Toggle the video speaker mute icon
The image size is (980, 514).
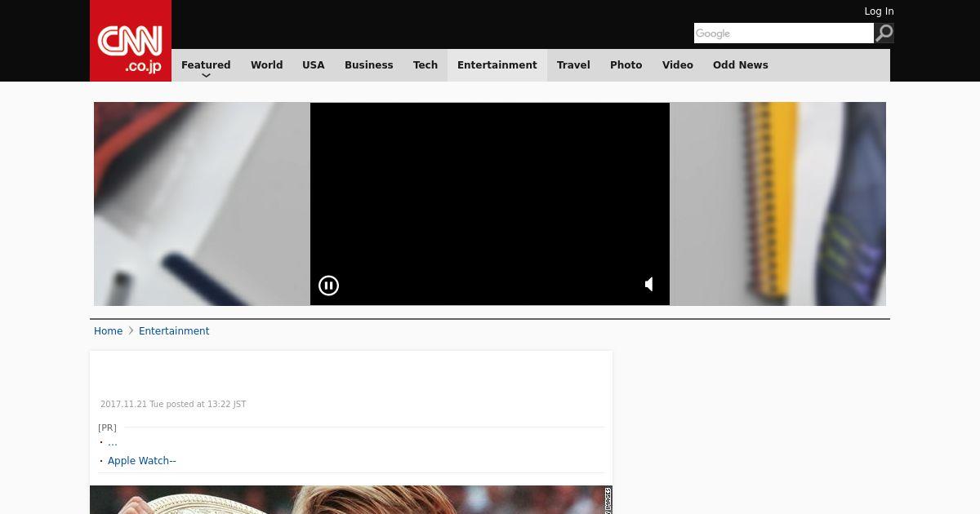point(649,285)
